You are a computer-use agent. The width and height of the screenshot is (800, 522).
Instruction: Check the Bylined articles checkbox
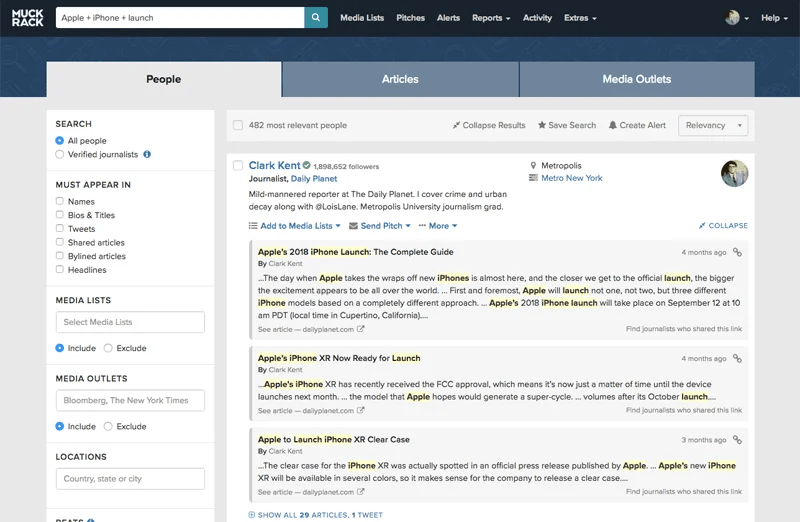point(60,256)
